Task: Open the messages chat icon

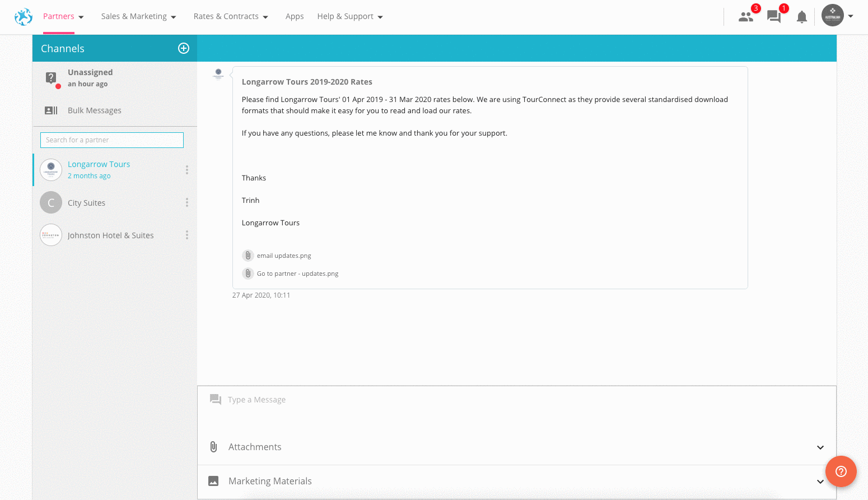Action: click(x=774, y=17)
